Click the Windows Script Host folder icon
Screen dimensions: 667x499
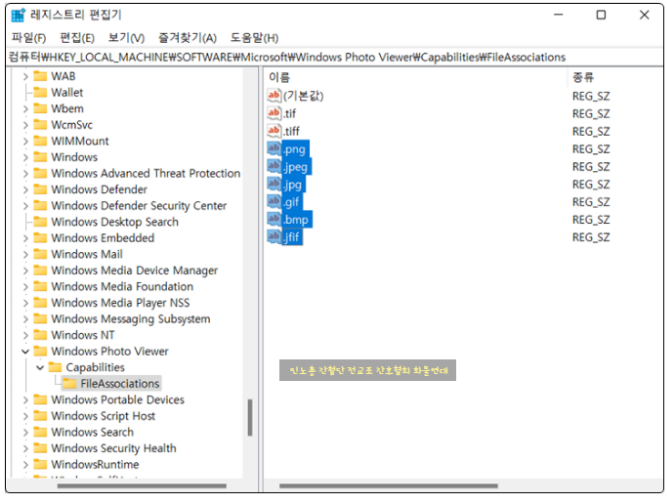coord(40,416)
